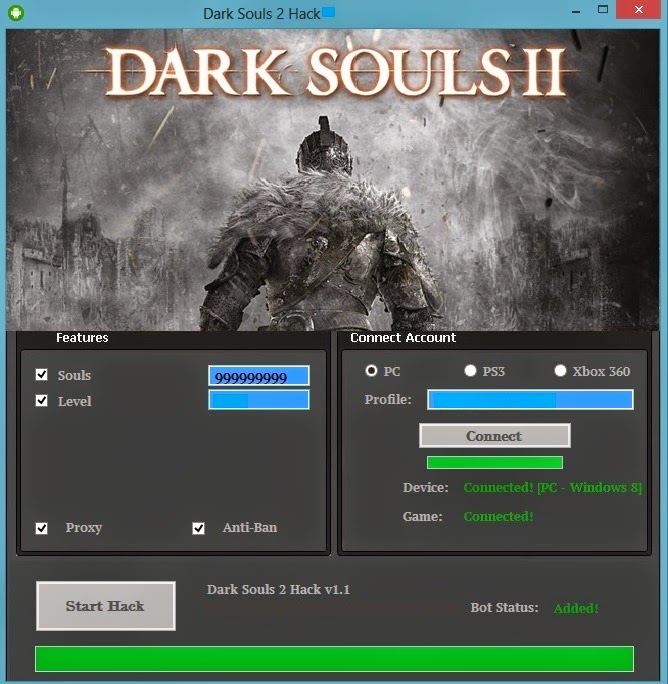
Task: Click the 'Device:' label
Action: [425, 487]
